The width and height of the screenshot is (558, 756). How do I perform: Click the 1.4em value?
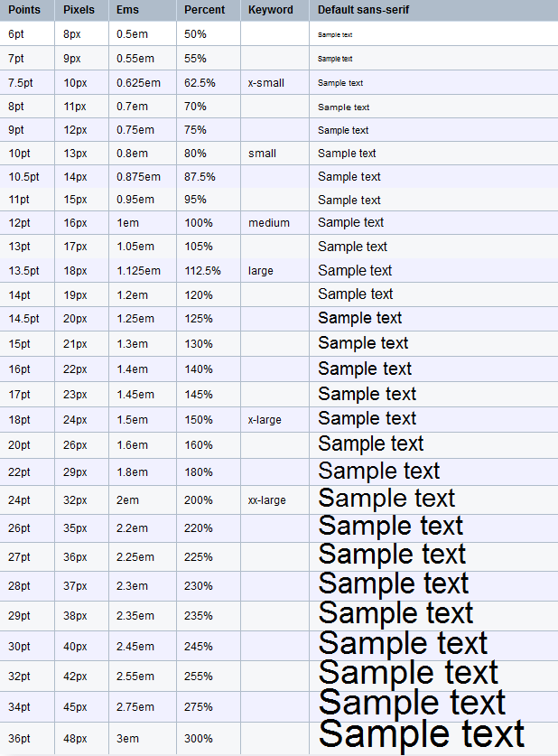click(132, 369)
